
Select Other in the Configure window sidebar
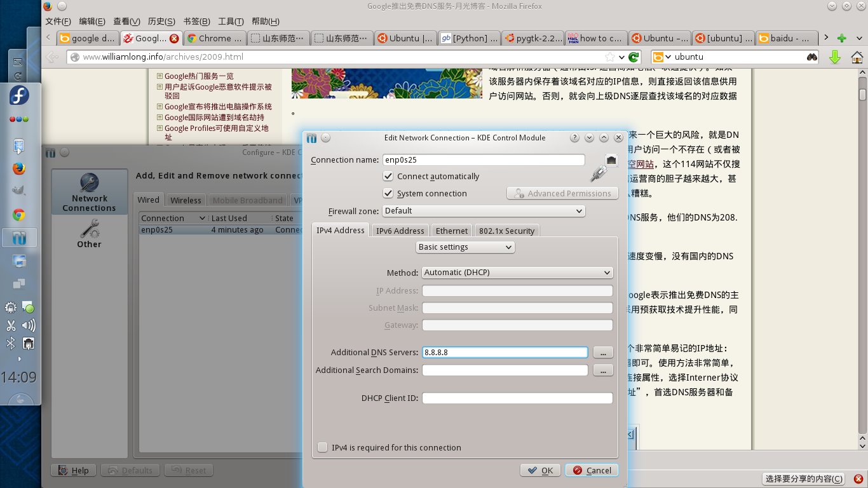click(89, 233)
